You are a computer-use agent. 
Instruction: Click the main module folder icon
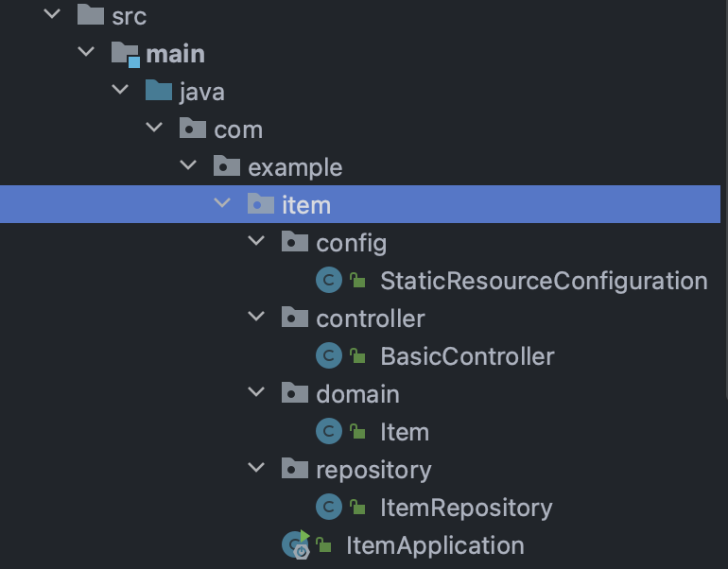(126, 54)
